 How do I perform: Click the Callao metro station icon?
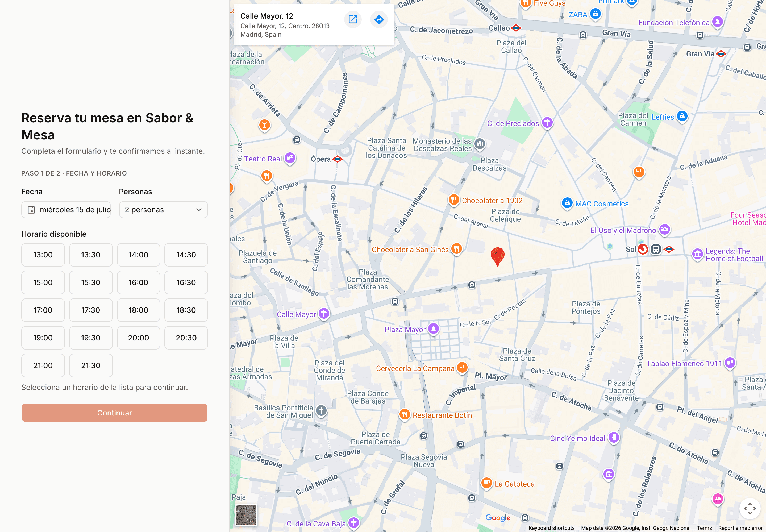click(x=516, y=28)
